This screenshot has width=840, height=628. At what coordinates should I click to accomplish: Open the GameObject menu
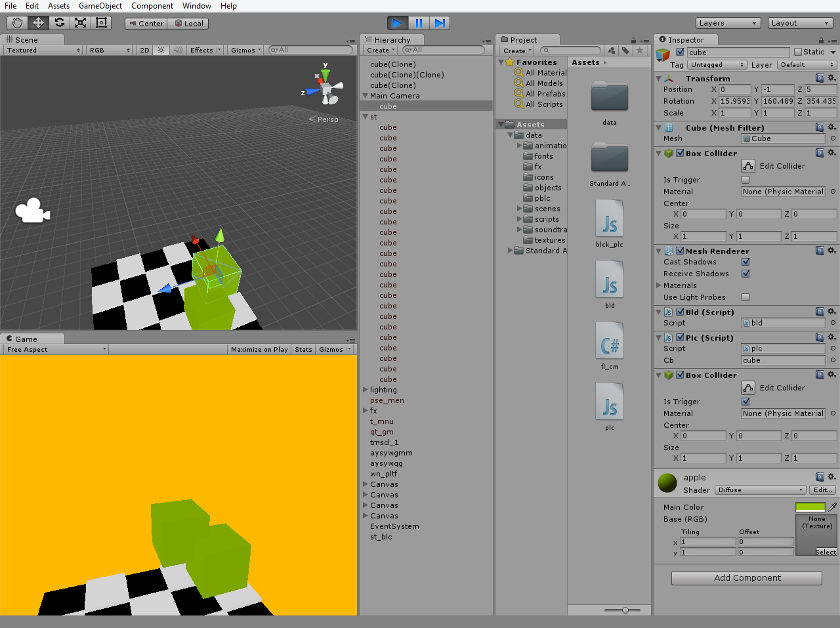point(100,6)
